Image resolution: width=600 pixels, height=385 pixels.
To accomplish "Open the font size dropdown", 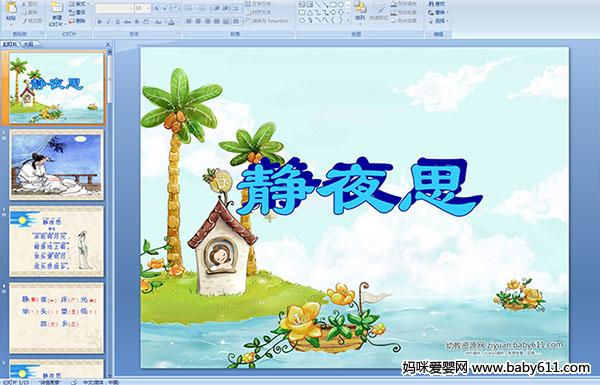I will pos(142,8).
